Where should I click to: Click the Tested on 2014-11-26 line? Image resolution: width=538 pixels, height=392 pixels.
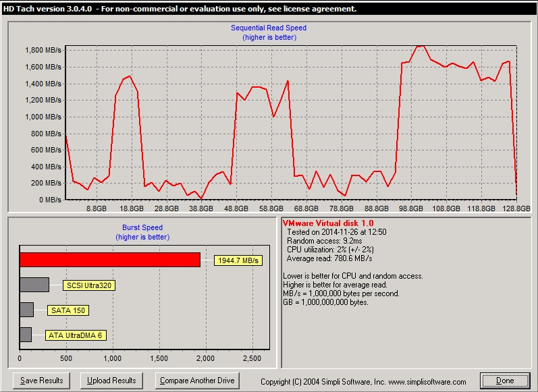point(337,232)
